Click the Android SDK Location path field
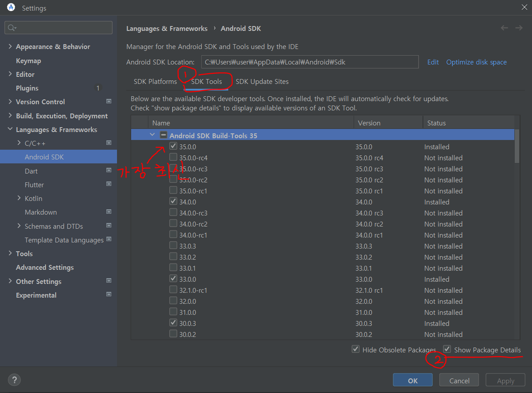 (x=310, y=62)
